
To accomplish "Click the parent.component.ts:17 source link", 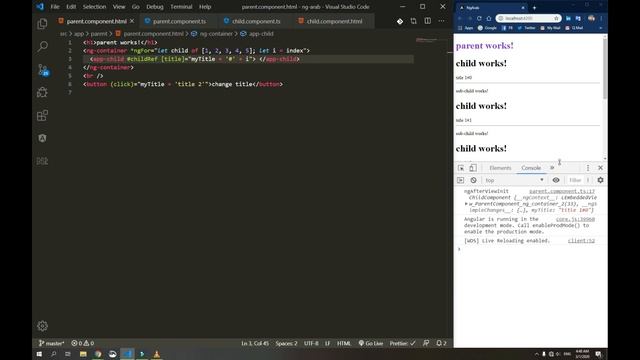I will 562,191.
